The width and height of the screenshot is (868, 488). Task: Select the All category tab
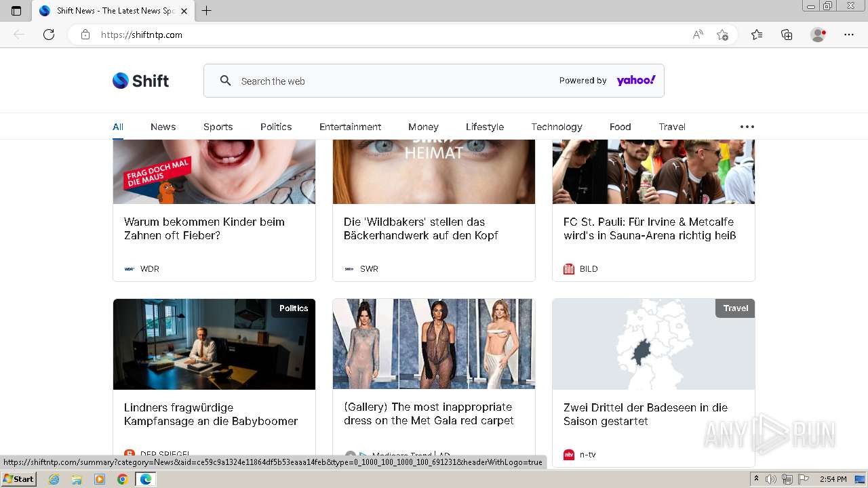click(x=118, y=127)
